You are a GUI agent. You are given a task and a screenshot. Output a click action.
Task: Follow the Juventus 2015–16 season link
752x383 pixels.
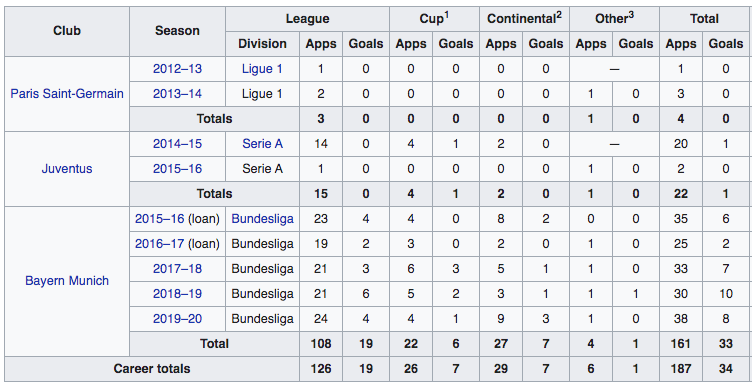[177, 169]
